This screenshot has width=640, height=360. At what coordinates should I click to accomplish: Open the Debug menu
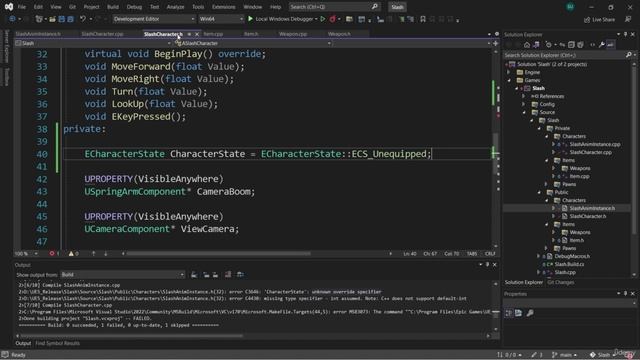134,7
